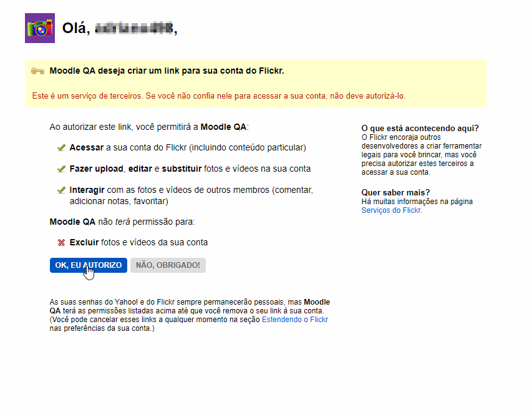Open the Serviços do Flickr link
The width and height of the screenshot is (532, 412).
pos(392,210)
